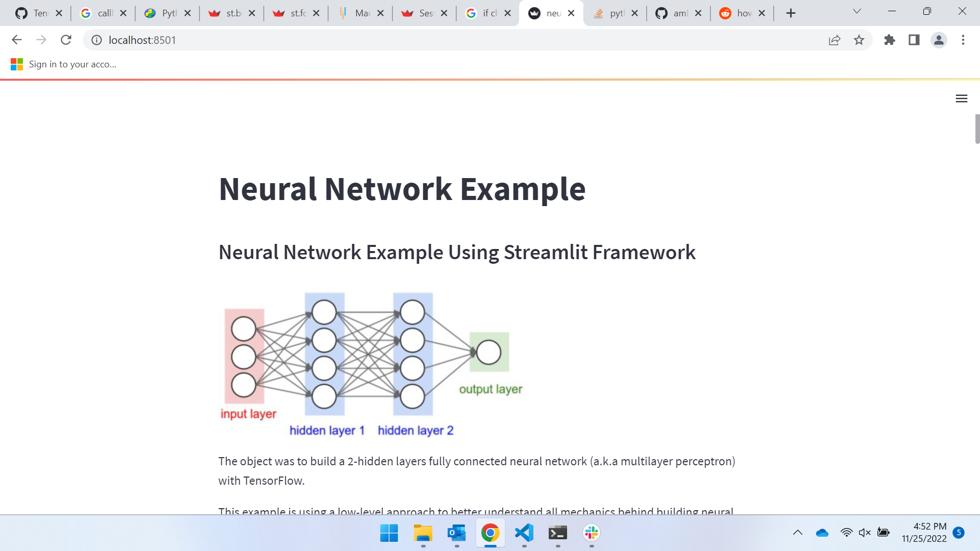Click the address bar localhost:8501
Screen dimensions: 980x551
pyautogui.click(x=142, y=40)
